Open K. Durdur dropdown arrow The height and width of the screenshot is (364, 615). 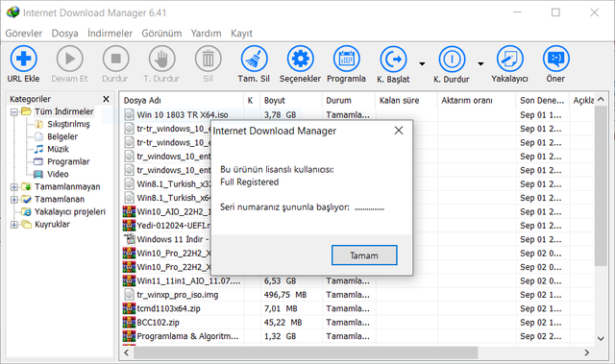click(480, 63)
